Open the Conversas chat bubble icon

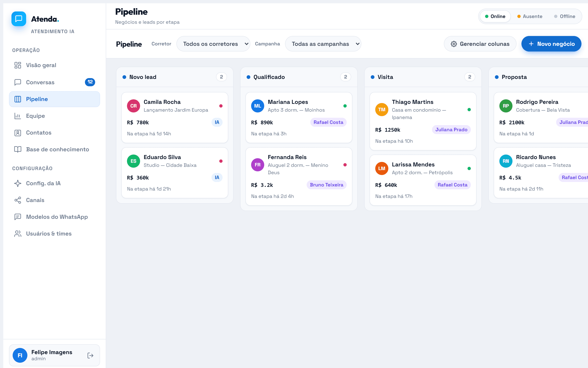18,82
